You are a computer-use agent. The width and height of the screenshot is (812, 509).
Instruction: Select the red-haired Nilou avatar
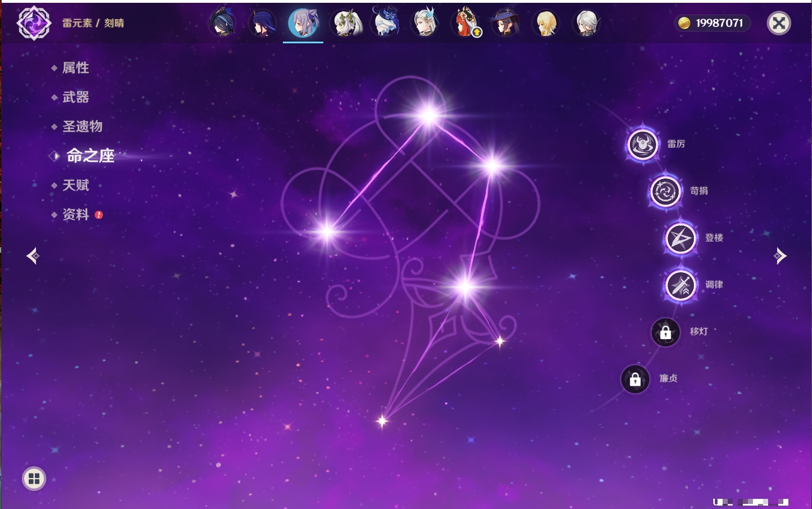[466, 23]
